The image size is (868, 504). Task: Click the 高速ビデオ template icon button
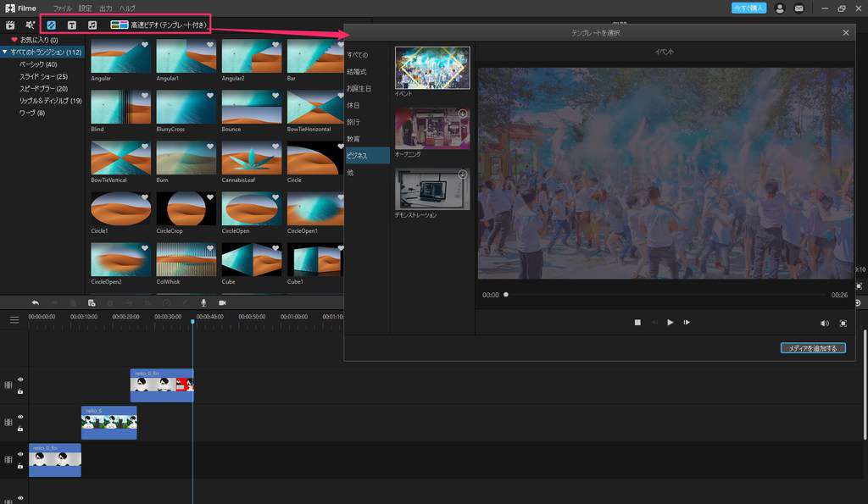119,25
